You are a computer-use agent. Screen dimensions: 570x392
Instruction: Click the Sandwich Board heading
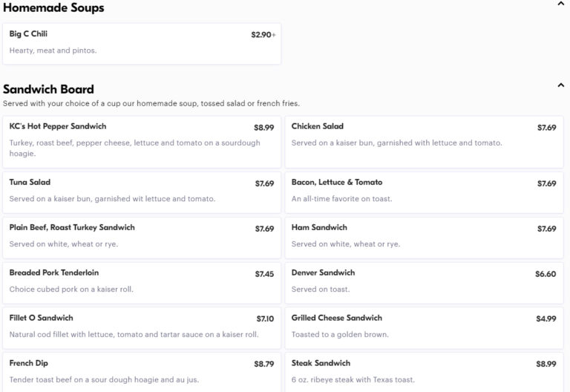pos(48,89)
